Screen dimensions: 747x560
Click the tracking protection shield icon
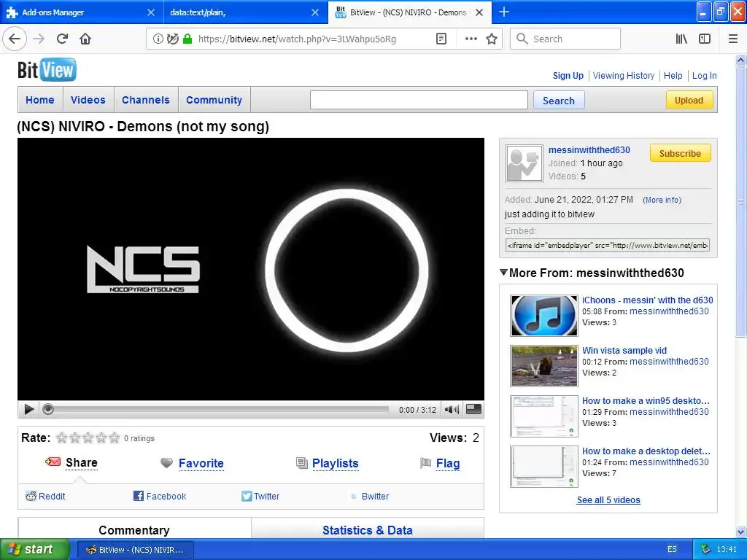point(172,39)
